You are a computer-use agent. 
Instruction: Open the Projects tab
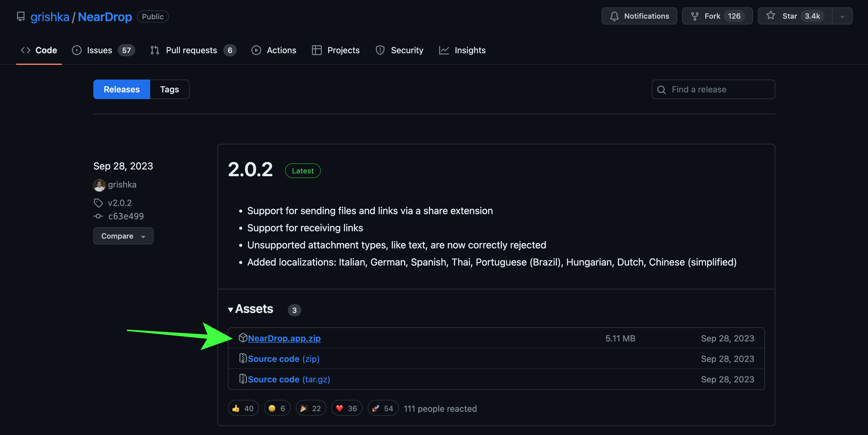(336, 50)
